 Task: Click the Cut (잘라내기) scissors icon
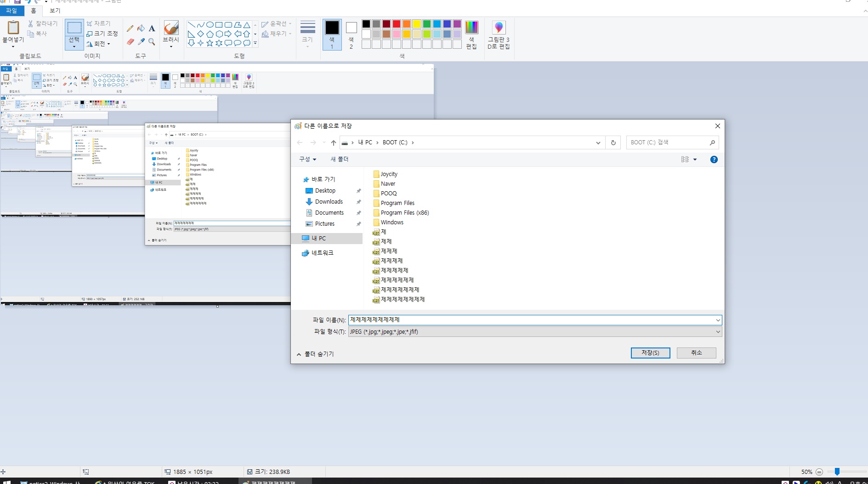[x=31, y=23]
